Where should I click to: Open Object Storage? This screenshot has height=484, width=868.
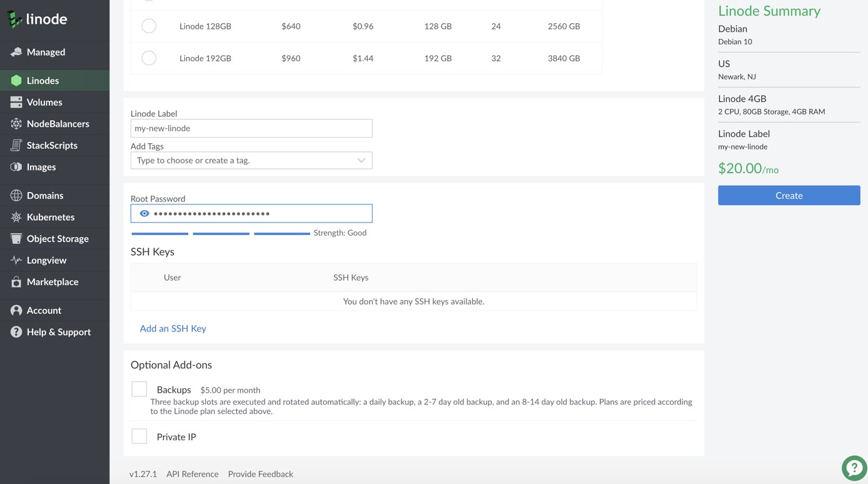57,238
